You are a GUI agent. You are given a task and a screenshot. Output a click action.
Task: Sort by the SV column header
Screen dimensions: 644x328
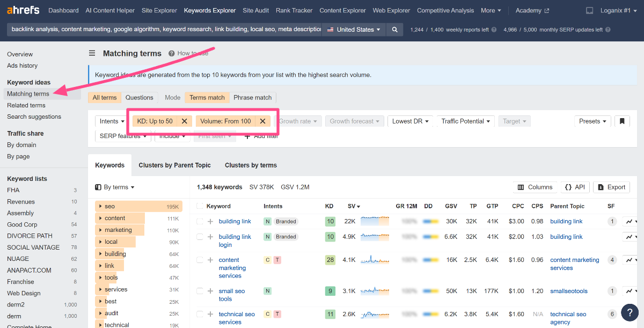click(x=354, y=206)
